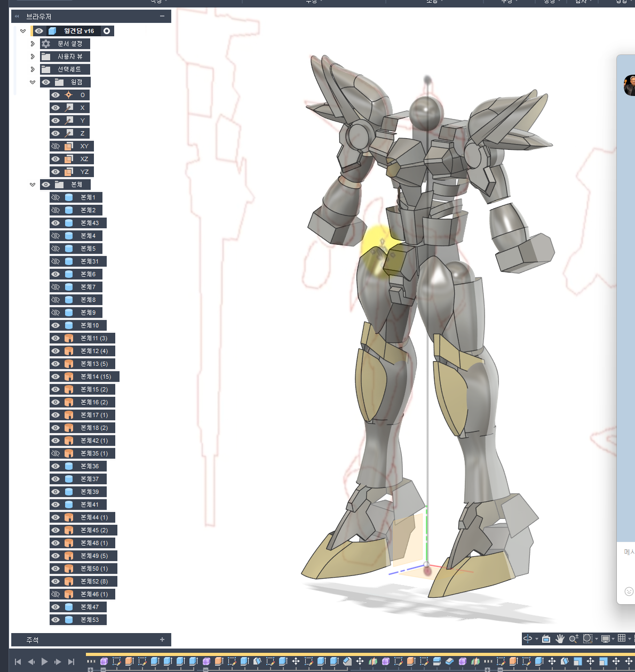Viewport: 635px width, 672px height.
Task: Expand the 주석 comments panel plus button
Action: (x=162, y=639)
